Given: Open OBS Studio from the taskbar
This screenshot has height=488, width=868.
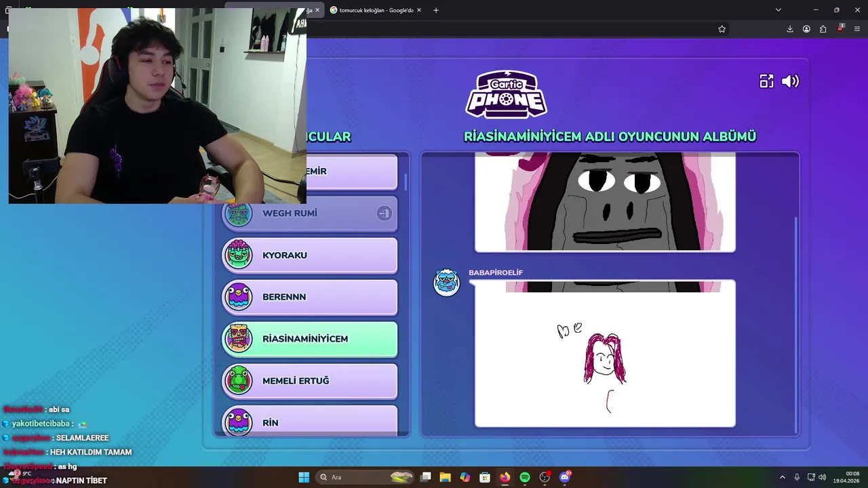Looking at the screenshot, I should pos(545,477).
